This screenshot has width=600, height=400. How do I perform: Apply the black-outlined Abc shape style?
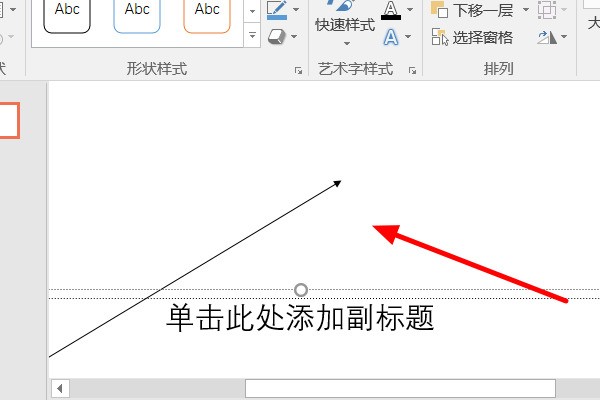[67, 15]
